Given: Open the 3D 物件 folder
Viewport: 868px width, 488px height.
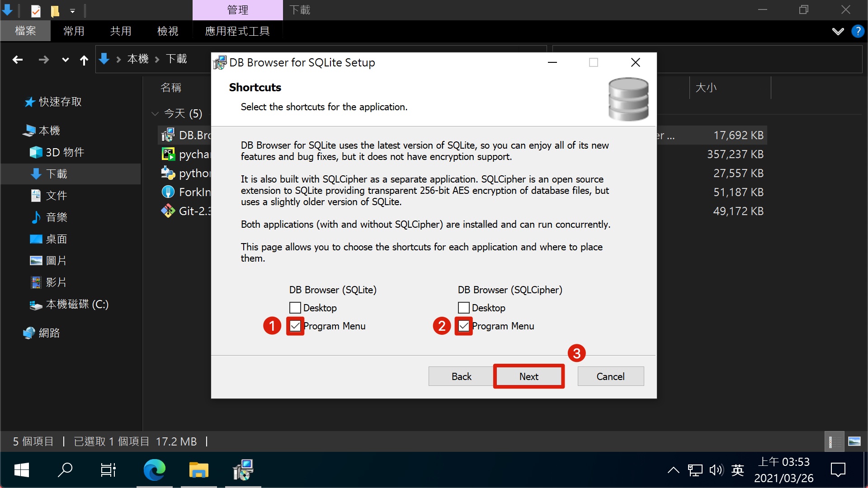Looking at the screenshot, I should point(57,152).
